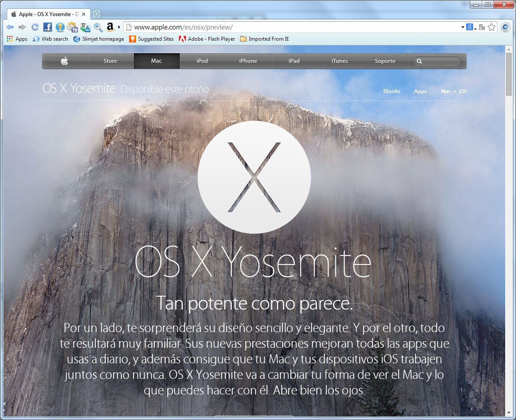Open the address bar history dropdown arrow
Image resolution: width=516 pixels, height=420 pixels.
pyautogui.click(x=463, y=27)
